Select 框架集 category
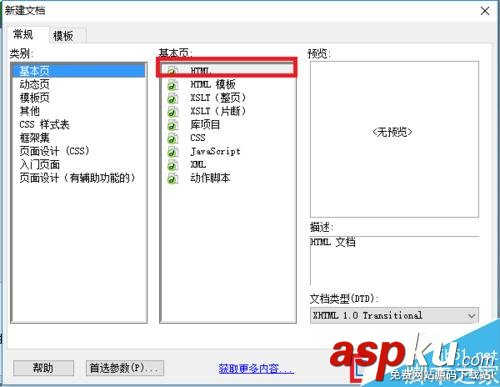Image resolution: width=500 pixels, height=387 pixels. (35, 138)
